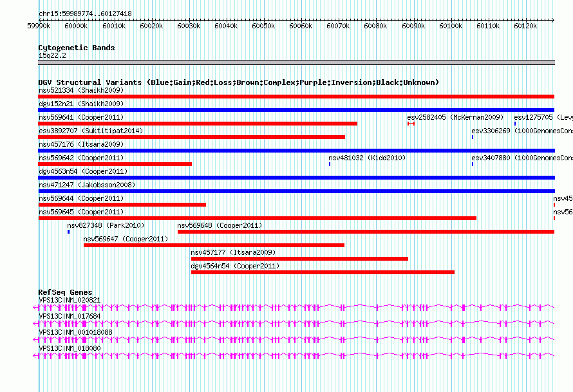The width and height of the screenshot is (573, 392).
Task: Click the 15q22.2 band label
Action: (52, 55)
